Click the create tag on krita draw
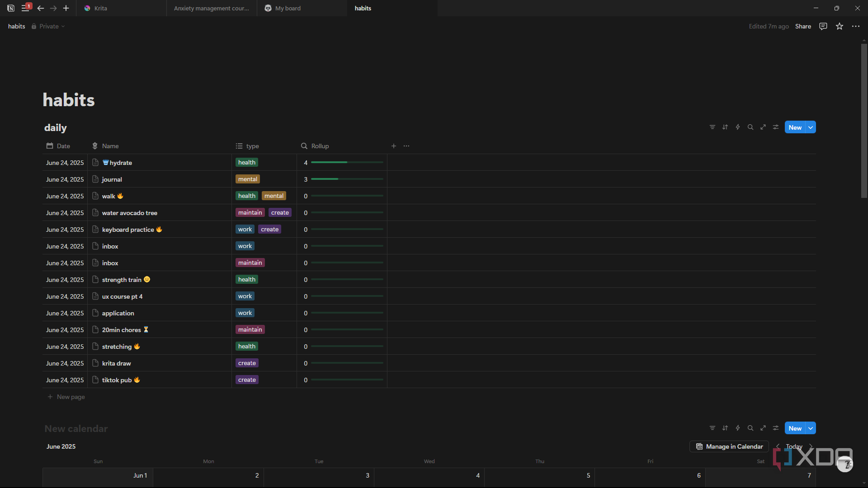The width and height of the screenshot is (868, 488). [247, 363]
